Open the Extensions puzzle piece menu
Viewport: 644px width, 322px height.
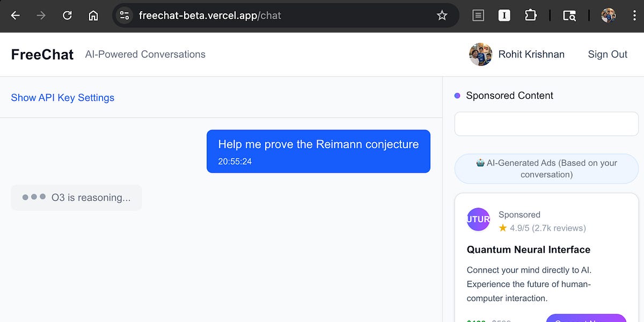coord(530,16)
